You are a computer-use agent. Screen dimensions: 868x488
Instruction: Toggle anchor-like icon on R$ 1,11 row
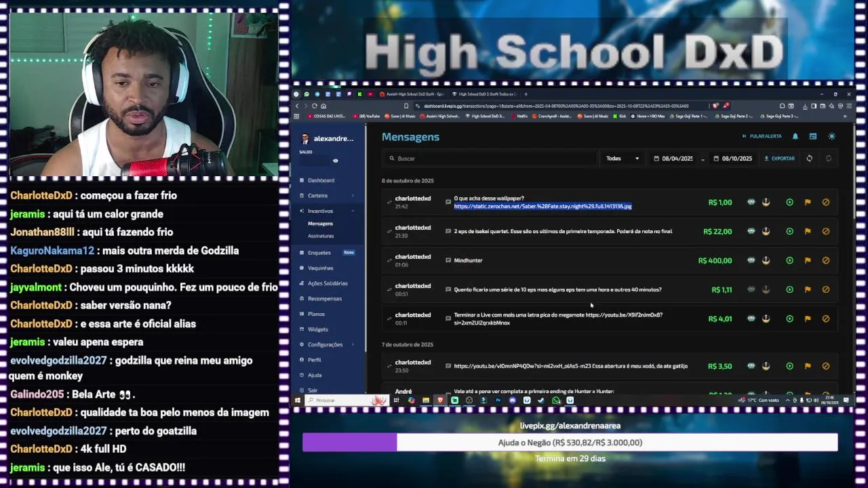tap(766, 289)
